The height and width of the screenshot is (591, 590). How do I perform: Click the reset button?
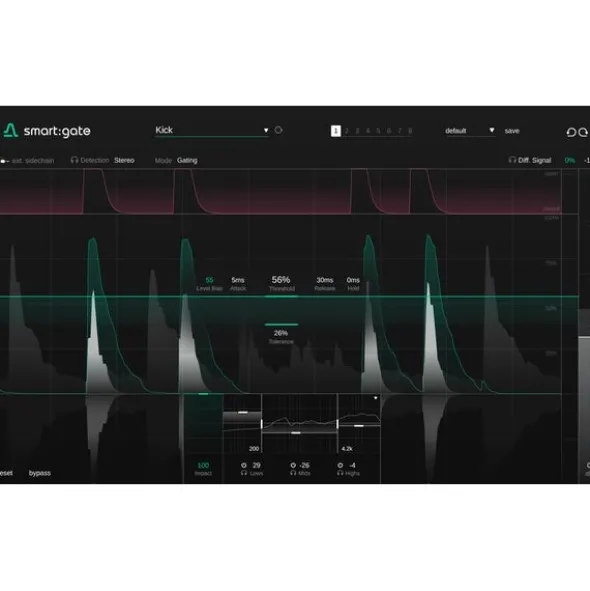click(6, 473)
